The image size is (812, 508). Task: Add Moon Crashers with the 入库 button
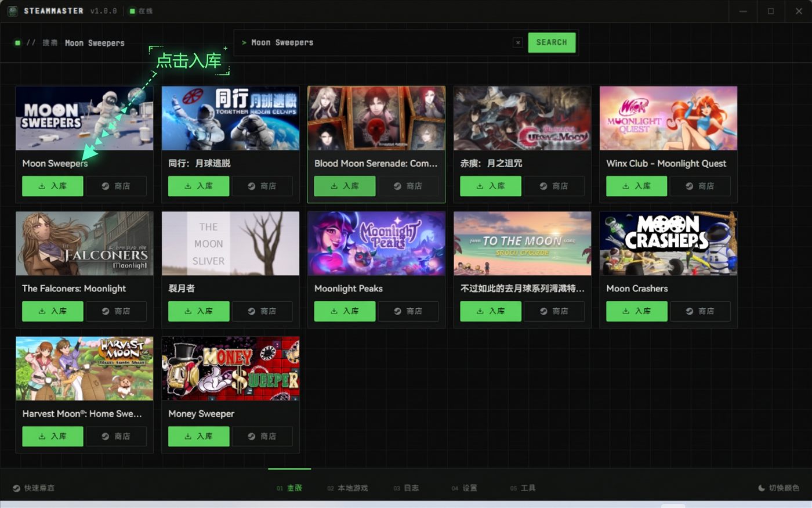pos(637,311)
